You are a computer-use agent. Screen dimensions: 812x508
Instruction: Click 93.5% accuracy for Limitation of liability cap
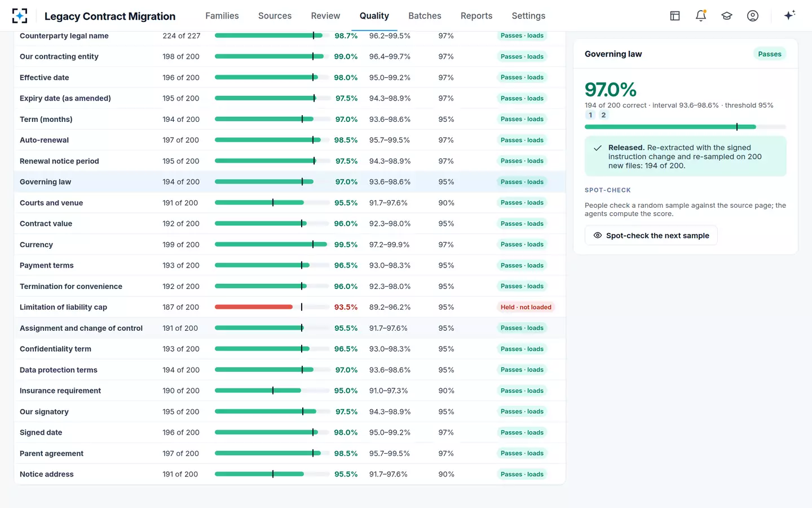(x=346, y=307)
